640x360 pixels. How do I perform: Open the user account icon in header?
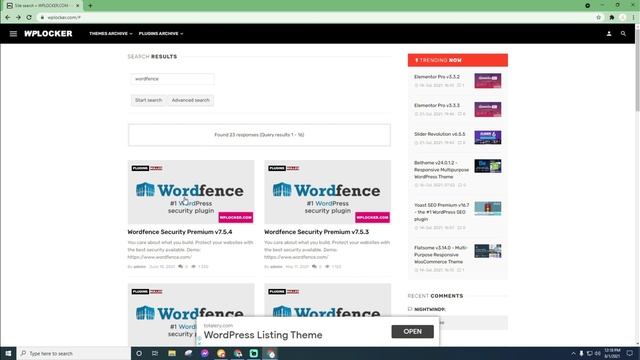point(609,34)
